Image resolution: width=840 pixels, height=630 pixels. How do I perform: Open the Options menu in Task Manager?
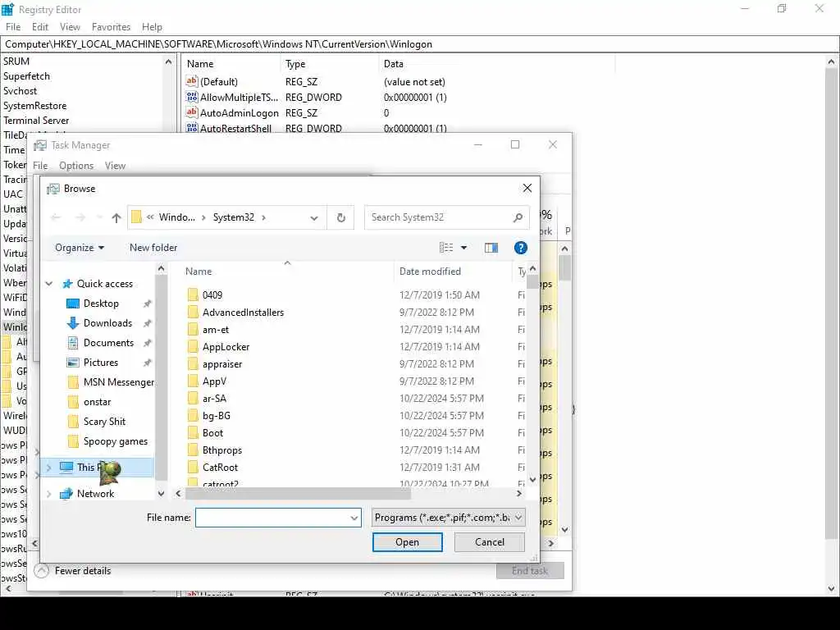[76, 166]
